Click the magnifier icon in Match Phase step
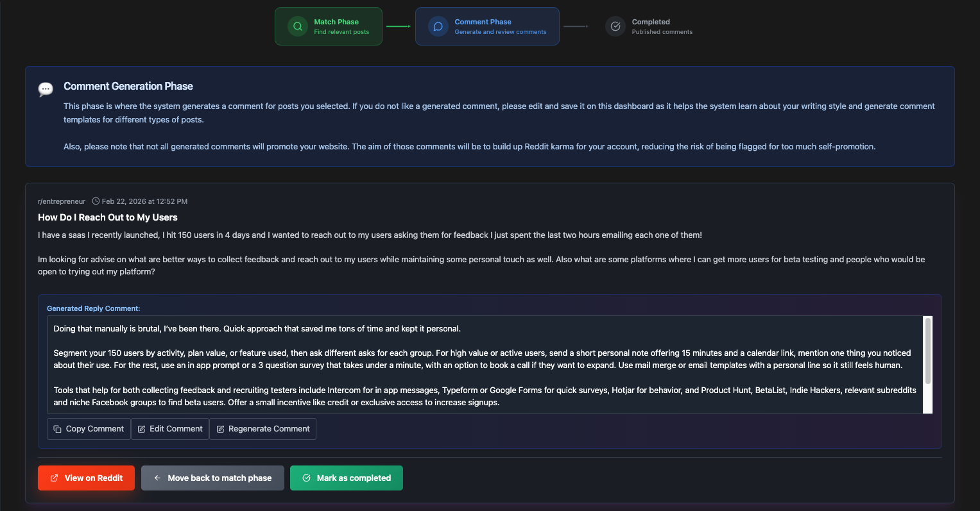This screenshot has width=980, height=511. point(298,26)
